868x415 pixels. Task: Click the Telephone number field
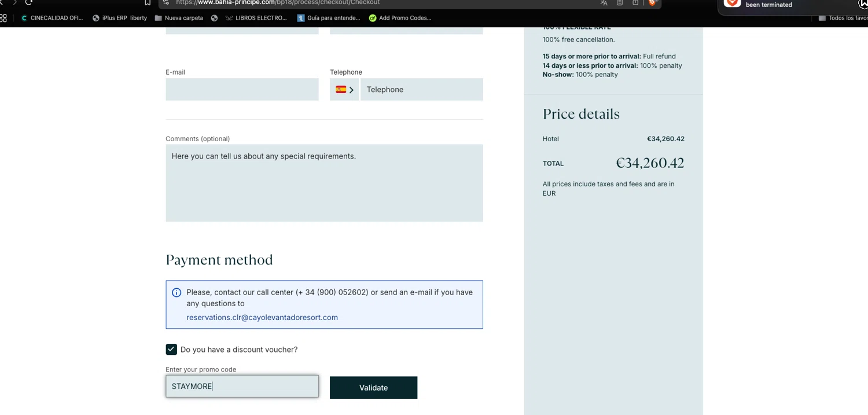pyautogui.click(x=421, y=89)
